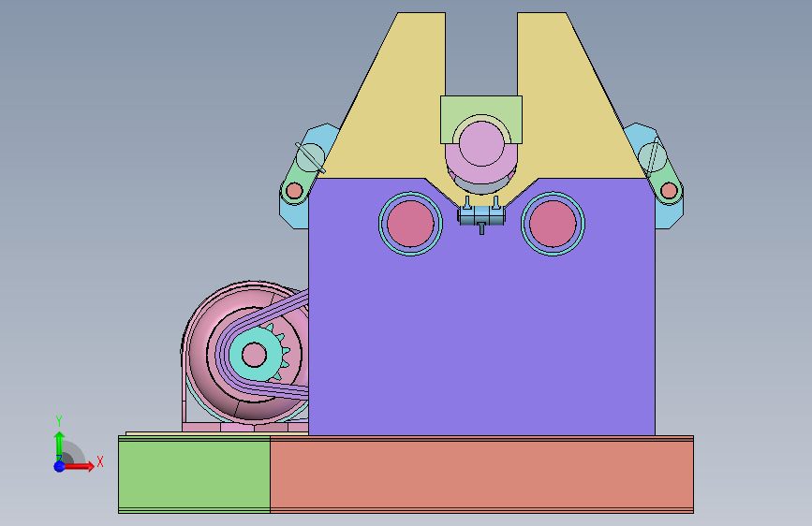The image size is (812, 526).
Task: Click the green Y axis arrow of triad
Action: 60,445
